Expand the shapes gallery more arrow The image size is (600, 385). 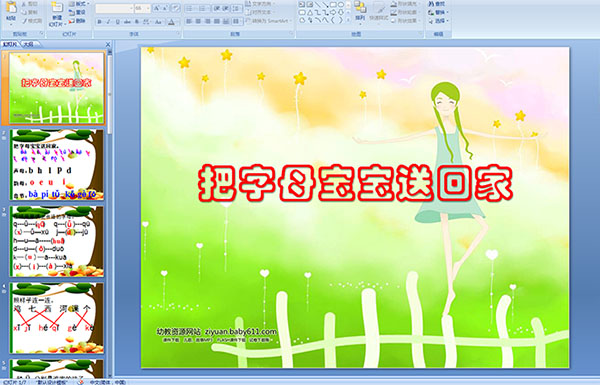348,20
